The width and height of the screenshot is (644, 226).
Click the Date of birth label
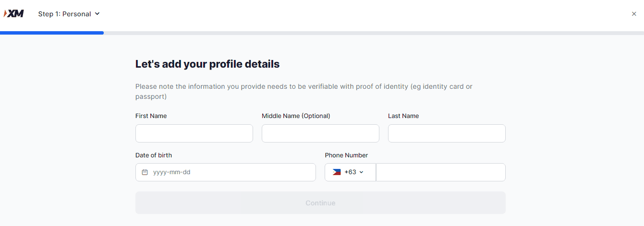click(153, 155)
